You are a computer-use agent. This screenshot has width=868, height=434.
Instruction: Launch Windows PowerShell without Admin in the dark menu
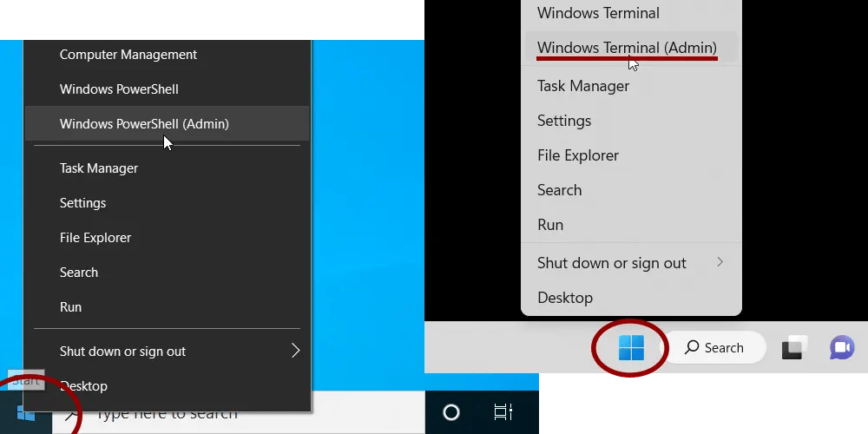168,89
